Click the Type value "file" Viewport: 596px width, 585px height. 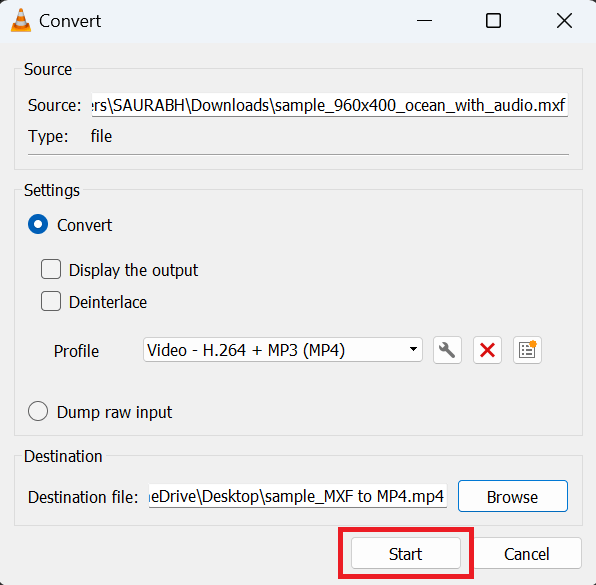(101, 136)
